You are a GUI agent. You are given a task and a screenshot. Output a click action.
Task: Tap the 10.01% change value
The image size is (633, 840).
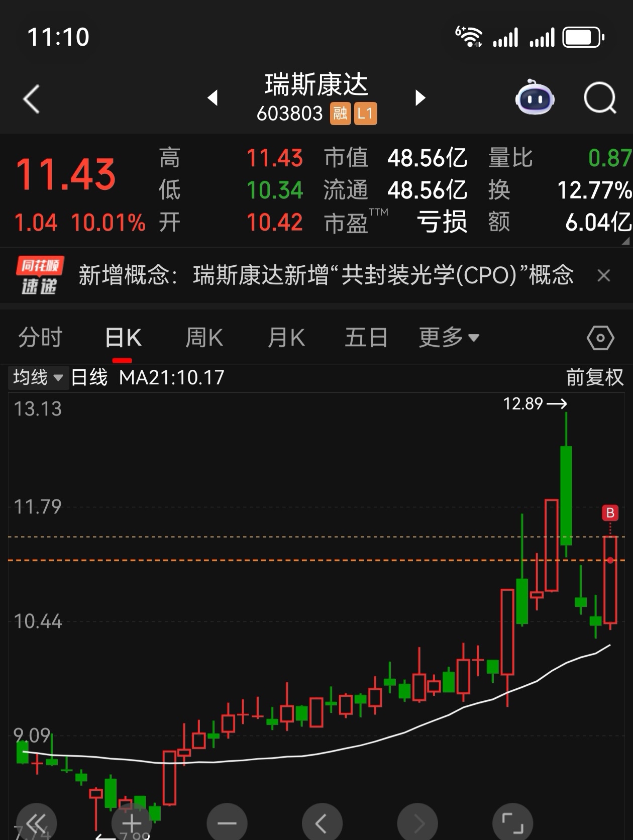(109, 223)
